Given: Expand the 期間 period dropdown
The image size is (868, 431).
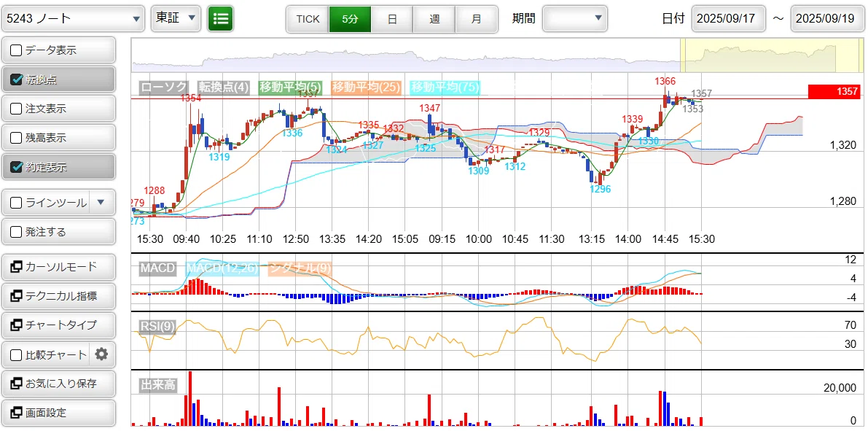Looking at the screenshot, I should point(574,18).
